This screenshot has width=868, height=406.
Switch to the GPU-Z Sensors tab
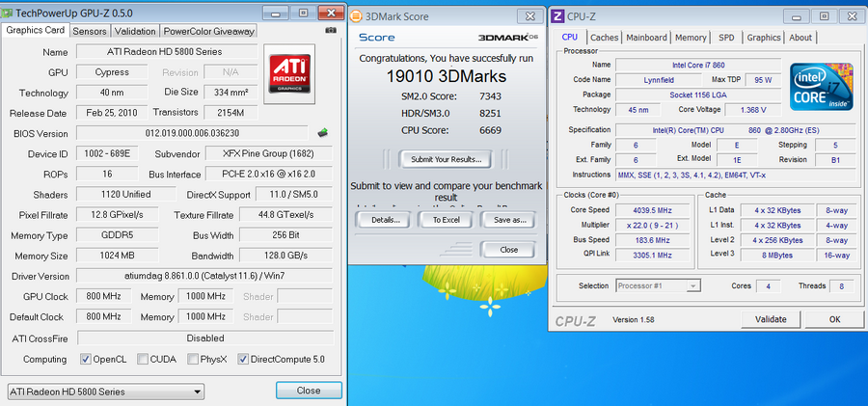coord(89,31)
